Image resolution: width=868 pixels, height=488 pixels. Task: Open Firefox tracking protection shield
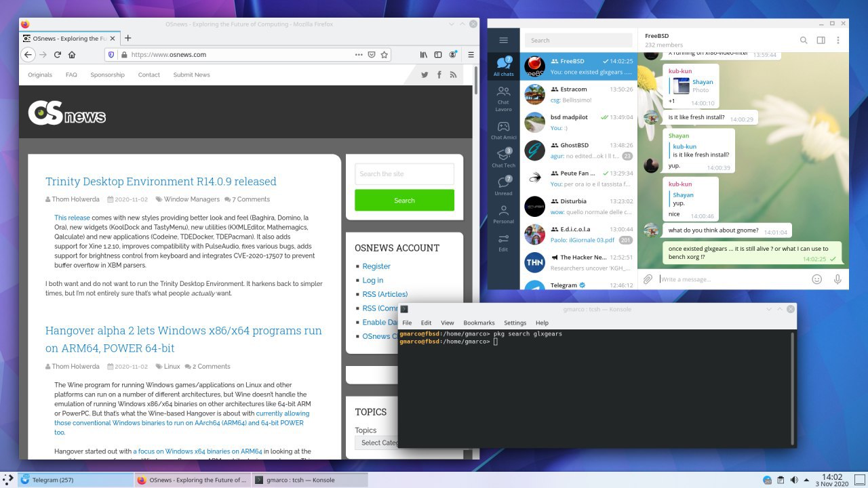click(x=111, y=55)
